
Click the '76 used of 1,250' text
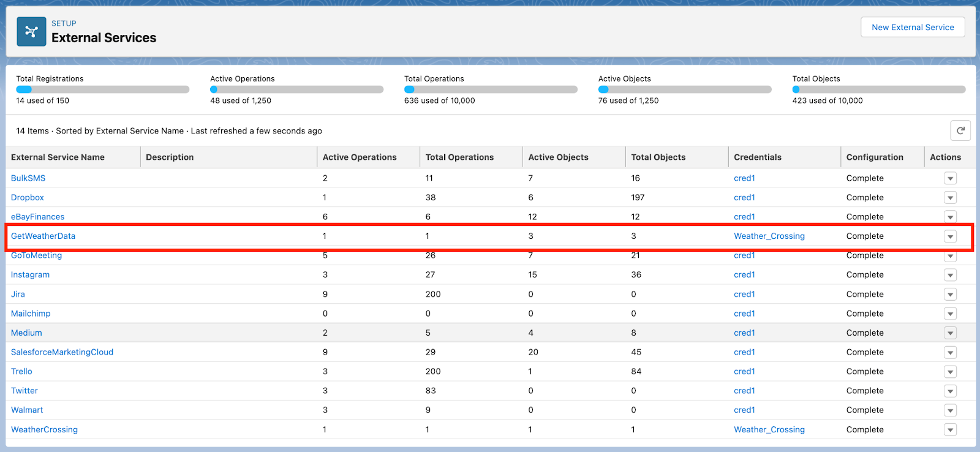coord(628,100)
